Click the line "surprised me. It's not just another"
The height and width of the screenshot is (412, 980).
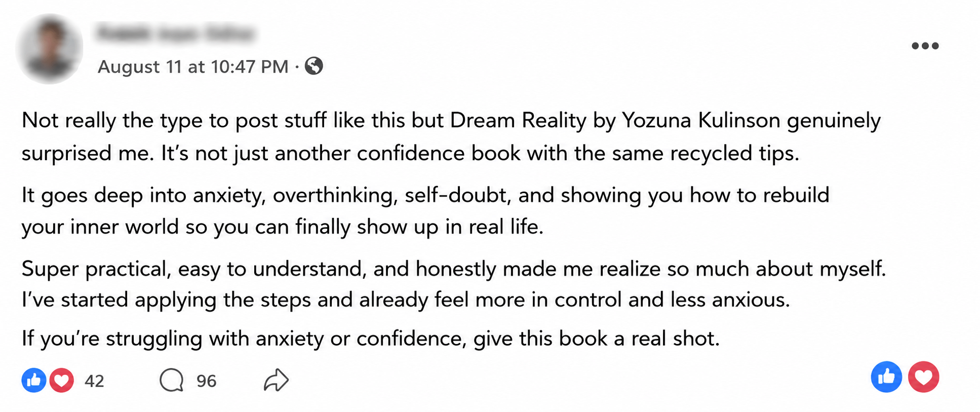pos(410,153)
